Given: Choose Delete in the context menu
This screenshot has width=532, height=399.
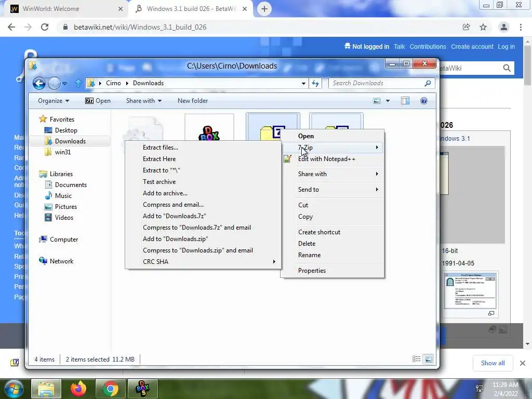Looking at the screenshot, I should (332, 244).
